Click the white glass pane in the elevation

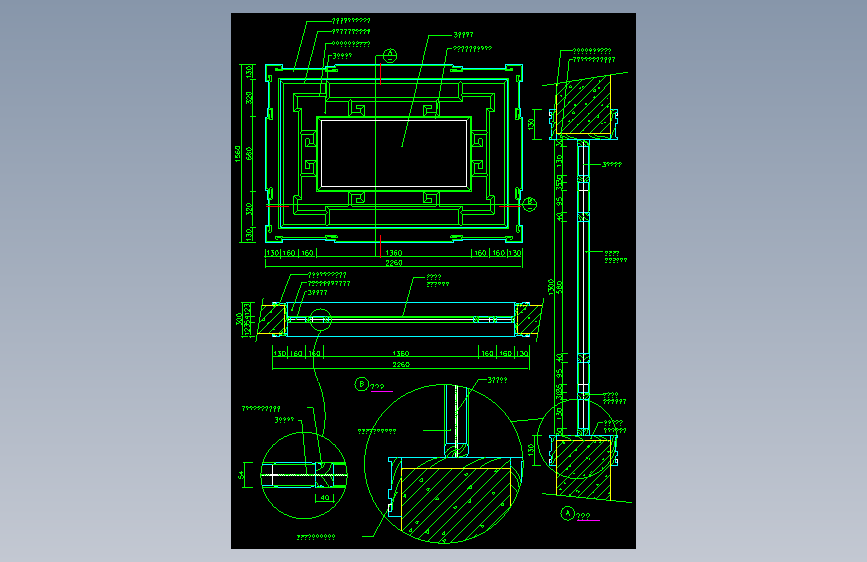click(x=394, y=154)
